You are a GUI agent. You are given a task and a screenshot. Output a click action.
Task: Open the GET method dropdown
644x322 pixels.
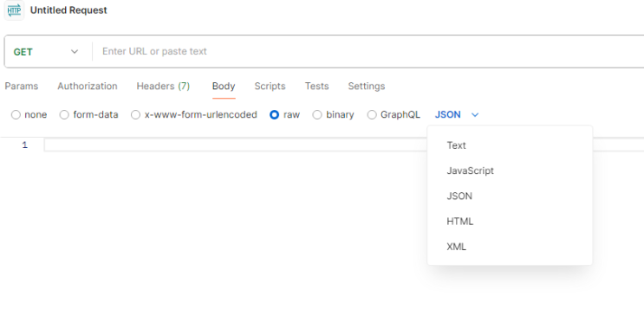point(46,52)
